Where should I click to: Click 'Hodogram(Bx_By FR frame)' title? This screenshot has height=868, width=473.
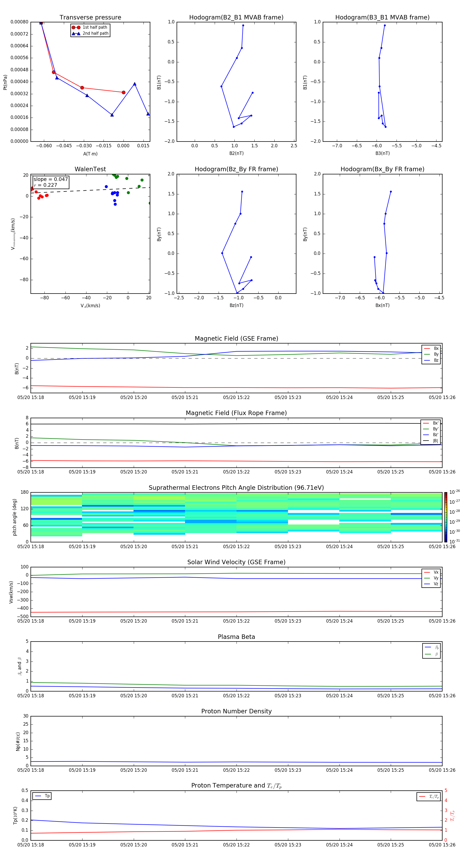coord(382,169)
